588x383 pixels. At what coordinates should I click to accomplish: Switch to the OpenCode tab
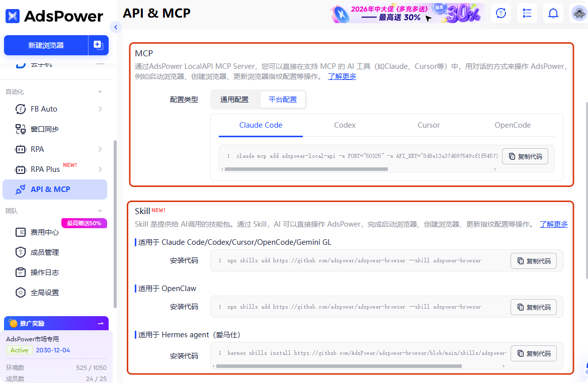(513, 125)
